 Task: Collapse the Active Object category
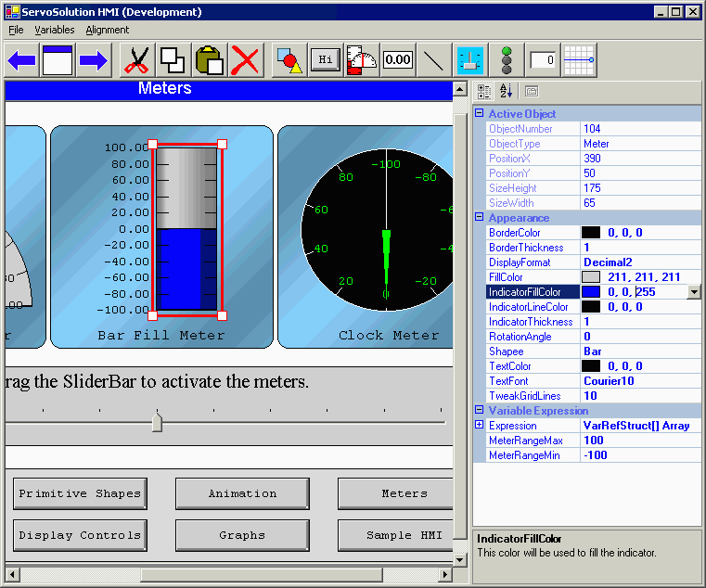pos(480,113)
